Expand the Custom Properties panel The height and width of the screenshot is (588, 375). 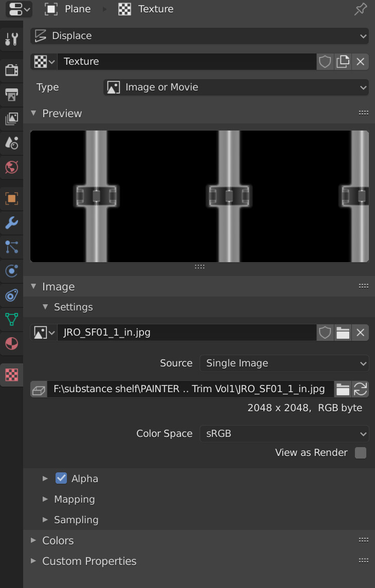pos(33,561)
